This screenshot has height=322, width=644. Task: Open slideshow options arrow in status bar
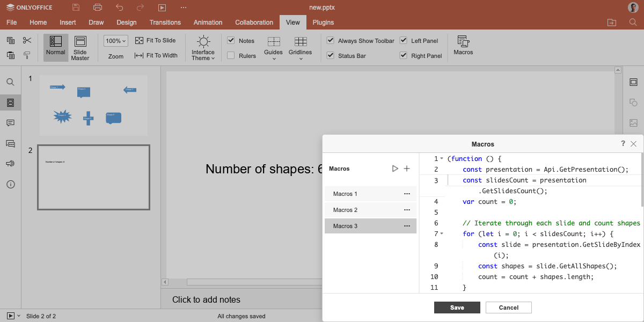coord(19,316)
